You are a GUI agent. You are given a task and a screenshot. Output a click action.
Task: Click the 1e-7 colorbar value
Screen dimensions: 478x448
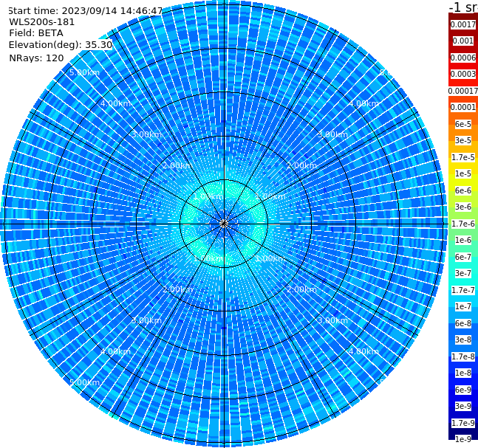463,306
